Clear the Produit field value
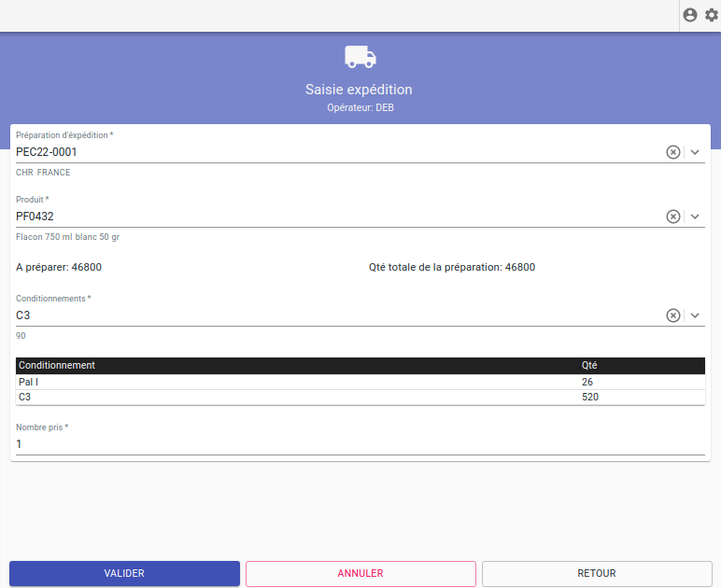This screenshot has width=721, height=588. click(673, 217)
